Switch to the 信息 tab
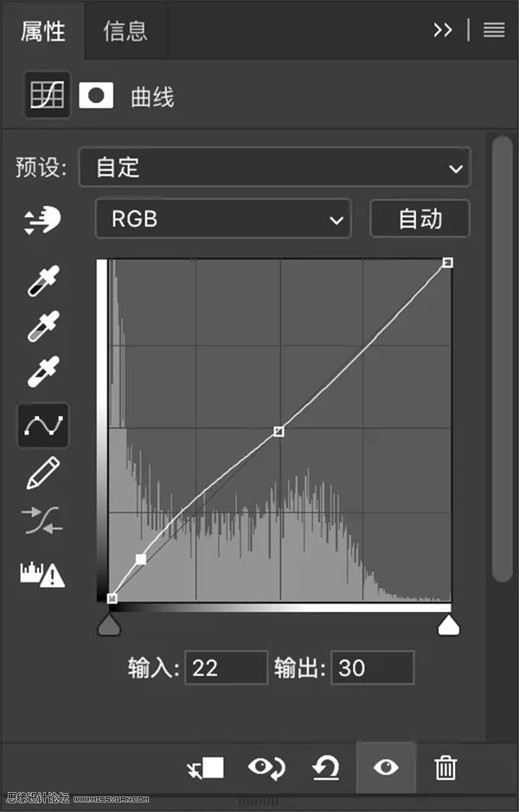Image resolution: width=519 pixels, height=812 pixels. pos(124,30)
